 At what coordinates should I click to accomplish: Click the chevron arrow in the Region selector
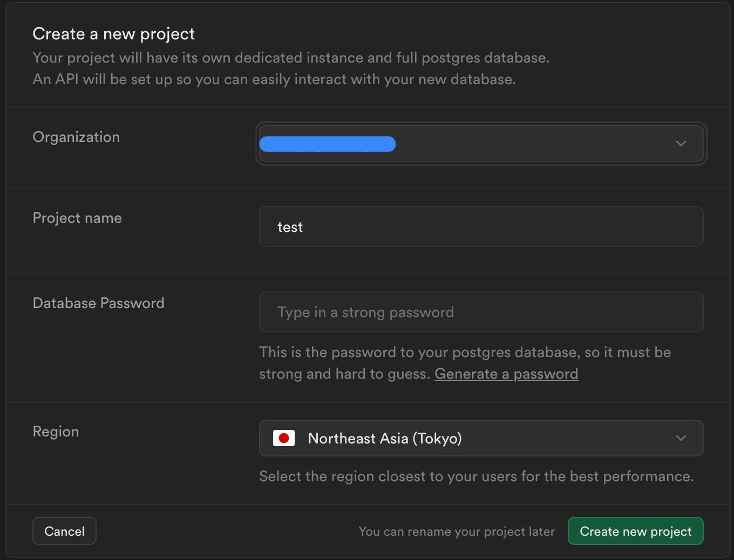(681, 438)
